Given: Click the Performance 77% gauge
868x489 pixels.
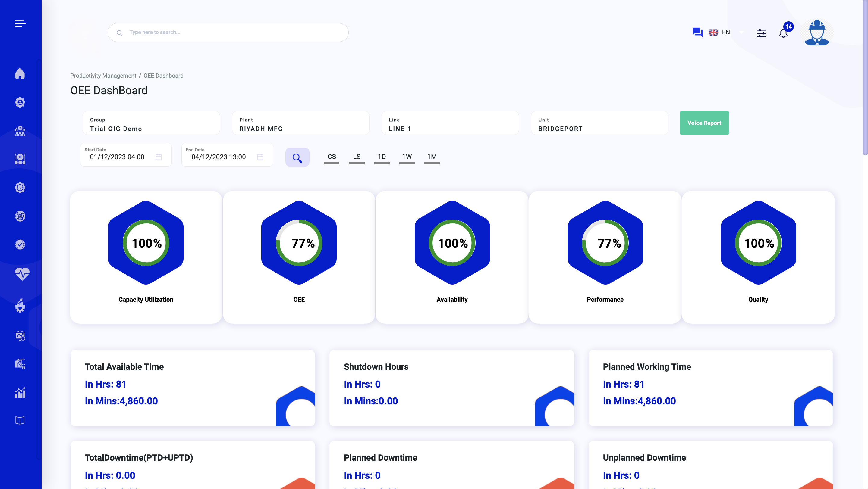Looking at the screenshot, I should (x=605, y=243).
